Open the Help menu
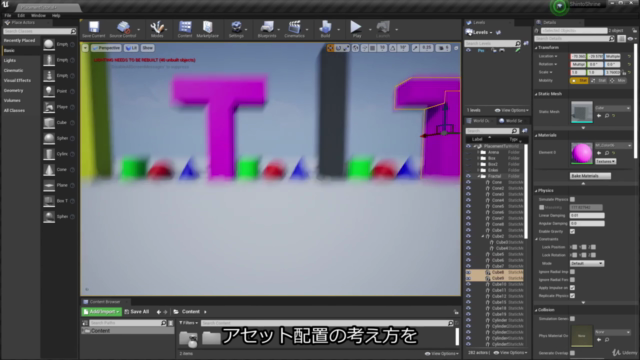Screen dimensions: 640x360 tap(56, 16)
